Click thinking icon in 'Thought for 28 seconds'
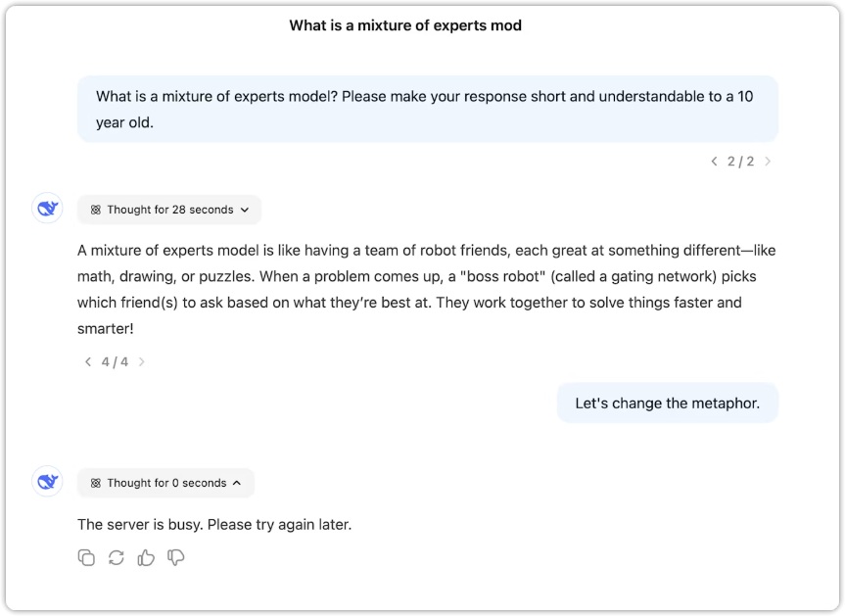Viewport: 845px width, 616px height. (x=95, y=210)
